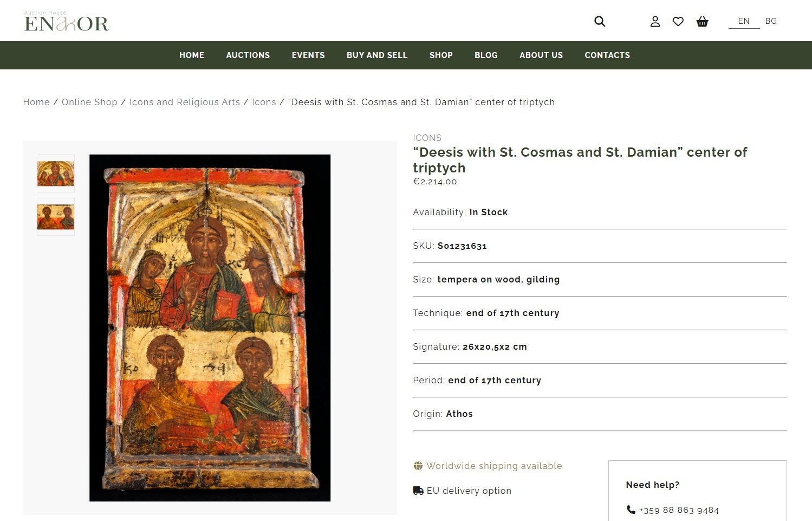Viewport: 812px width, 521px height.
Task: Call phone number +359 88 863 9484
Action: coord(679,510)
